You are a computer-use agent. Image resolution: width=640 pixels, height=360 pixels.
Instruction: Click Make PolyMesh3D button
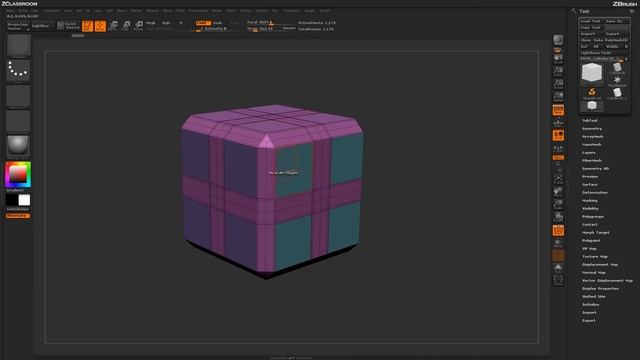point(611,40)
